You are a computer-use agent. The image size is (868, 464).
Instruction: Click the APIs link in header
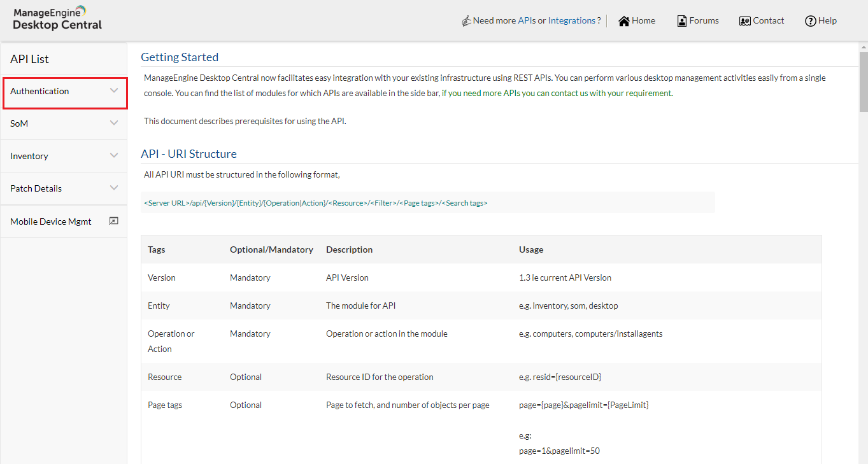[526, 20]
